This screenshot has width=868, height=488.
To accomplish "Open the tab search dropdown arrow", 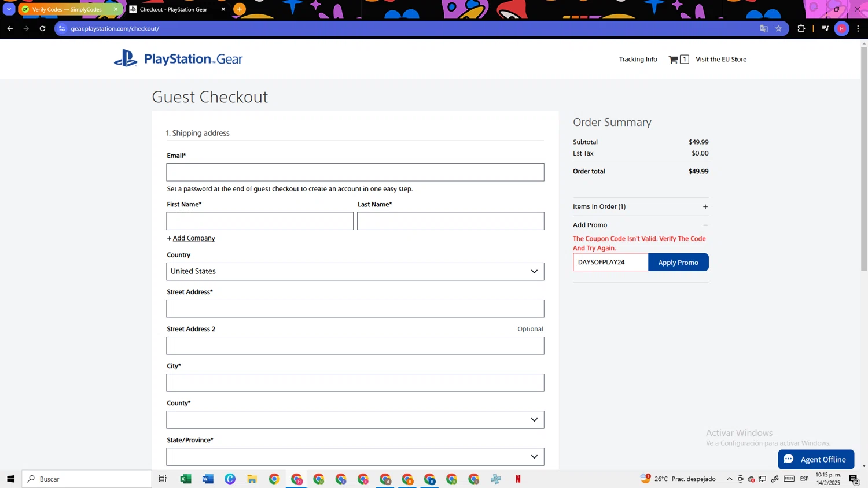I will [9, 9].
